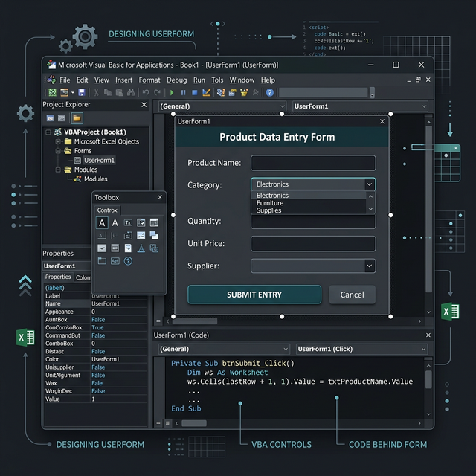Select UserForm1 in the project tree
The width and height of the screenshot is (476, 476).
click(99, 161)
